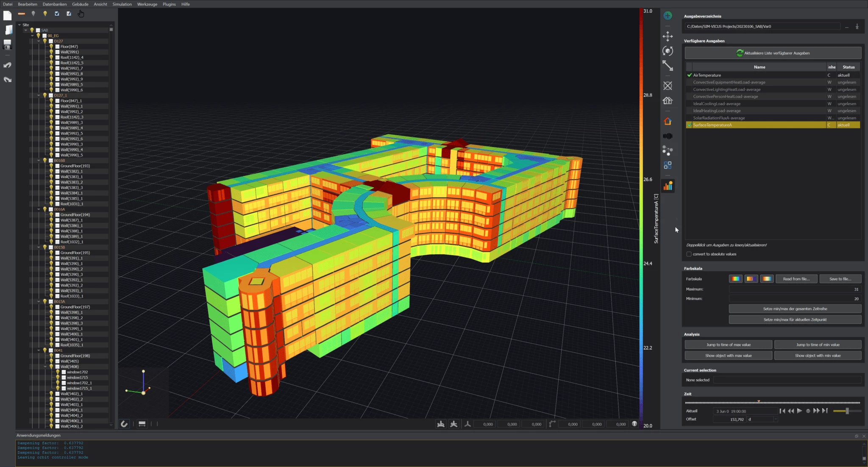The height and width of the screenshot is (467, 868).
Task: Click 'Jump to time of max value'
Action: pyautogui.click(x=728, y=345)
